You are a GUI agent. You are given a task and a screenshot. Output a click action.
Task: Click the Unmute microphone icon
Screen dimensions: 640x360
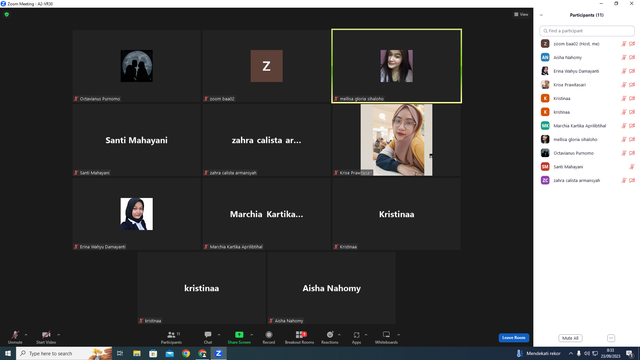(15, 335)
